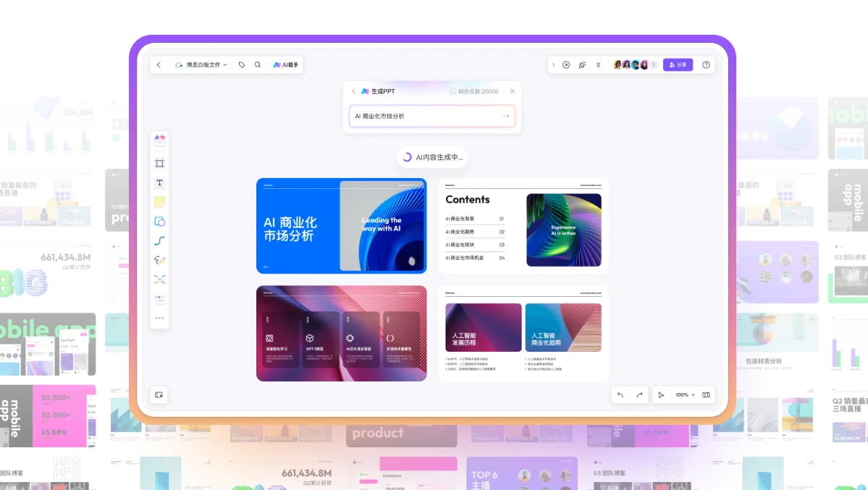Click the 人工智能商业化趋势 image card

563,327
